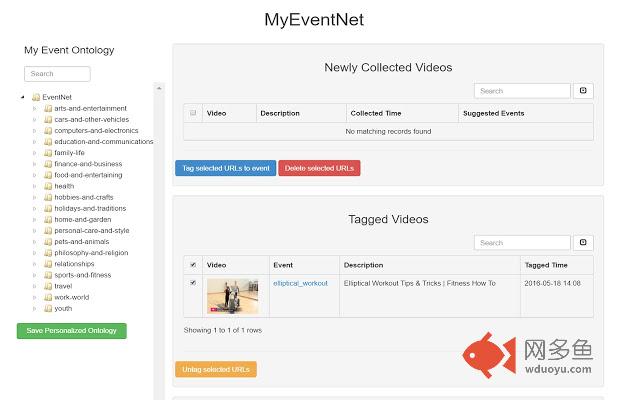
Task: Click the pets-and-animals folder icon
Action: (x=48, y=242)
